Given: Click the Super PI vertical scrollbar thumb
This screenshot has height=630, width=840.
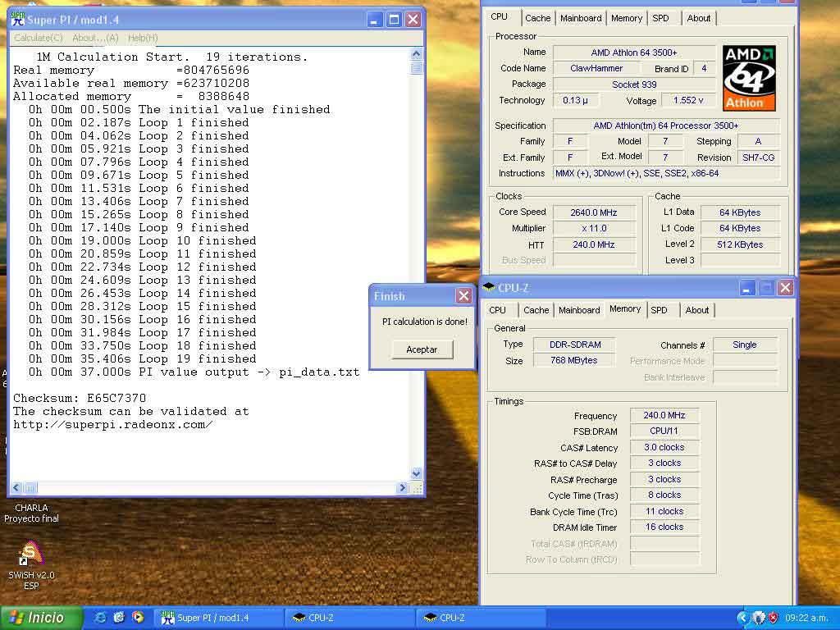Looking at the screenshot, I should click(416, 67).
